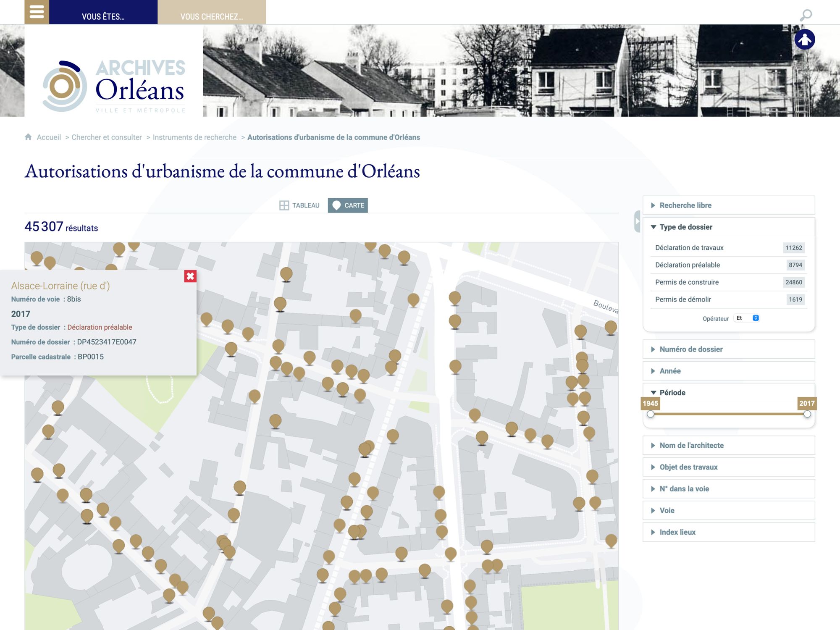Click the scroll-to-top arrow icon
Image resolution: width=840 pixels, height=630 pixels.
pyautogui.click(x=804, y=40)
